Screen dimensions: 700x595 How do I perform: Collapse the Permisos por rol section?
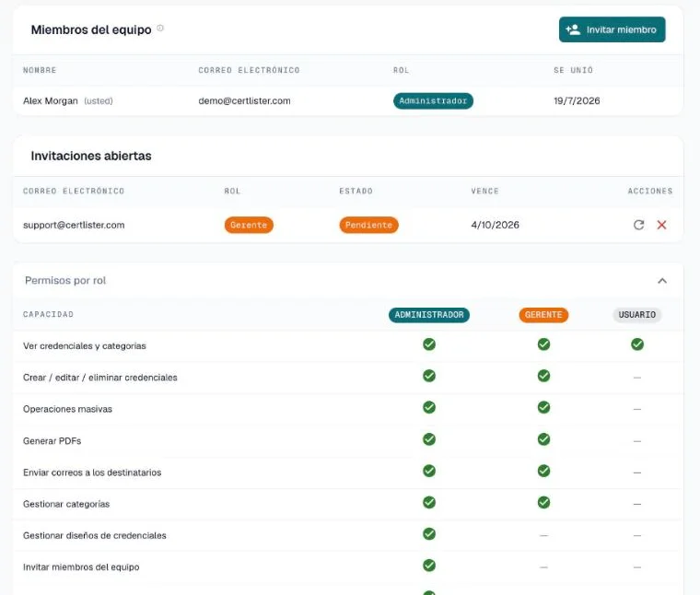[x=662, y=281]
